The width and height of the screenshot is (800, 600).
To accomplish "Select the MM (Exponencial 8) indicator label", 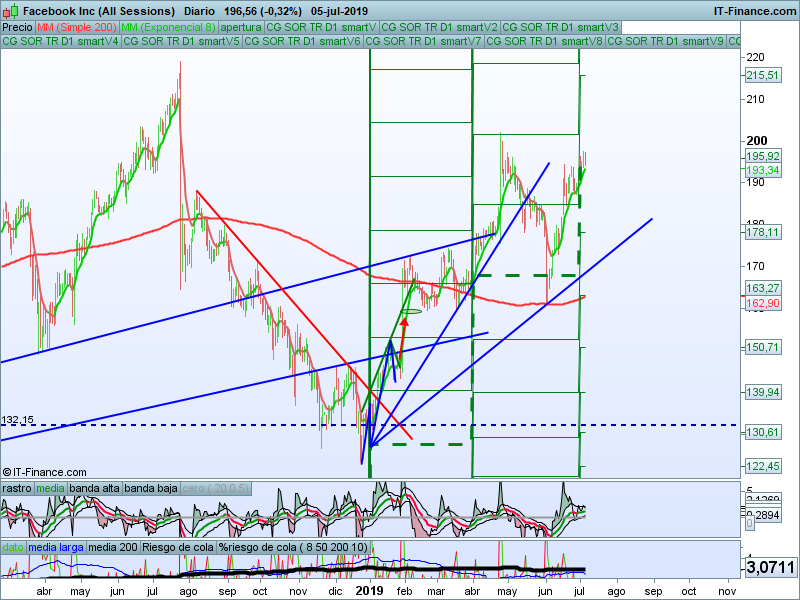I will (x=168, y=27).
